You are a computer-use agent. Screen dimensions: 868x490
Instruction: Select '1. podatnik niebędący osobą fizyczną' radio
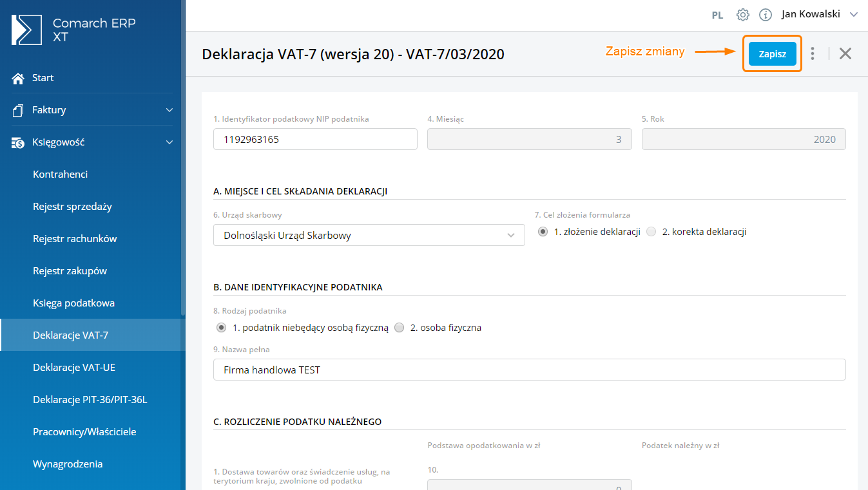click(x=222, y=328)
